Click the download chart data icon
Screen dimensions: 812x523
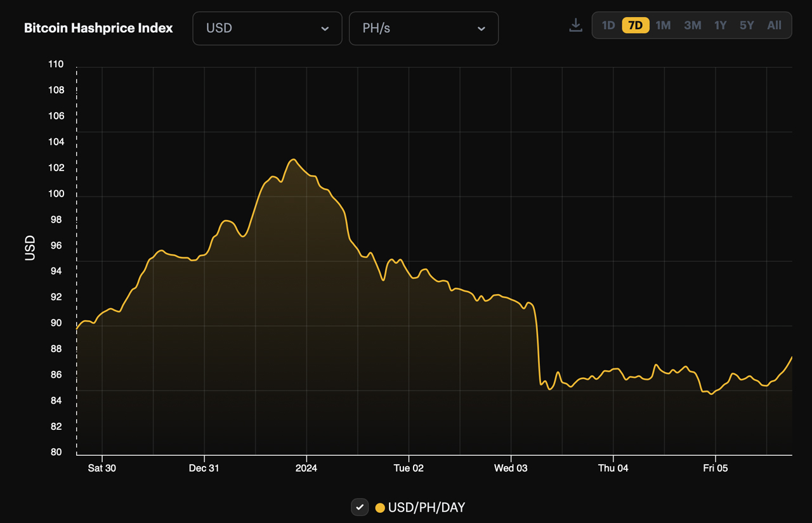[x=575, y=25]
